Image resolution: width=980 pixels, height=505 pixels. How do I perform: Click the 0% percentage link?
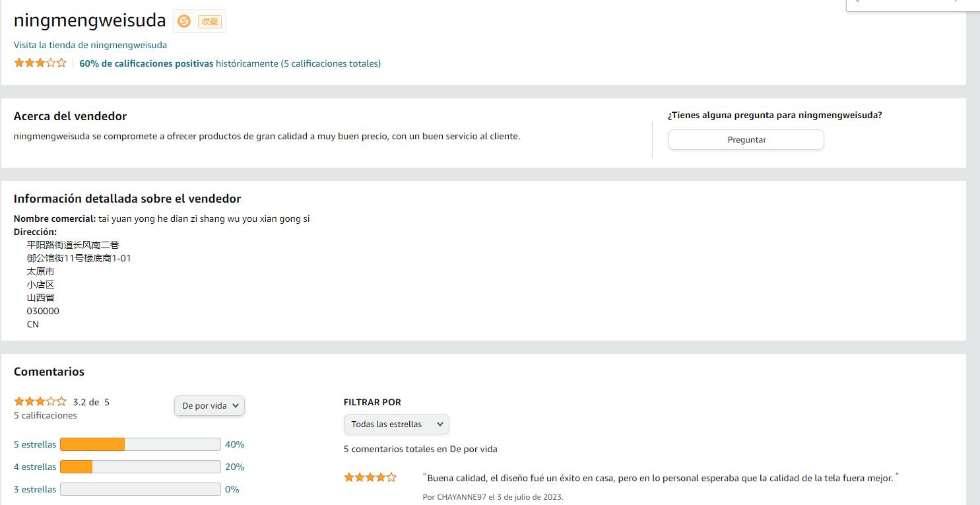(x=232, y=489)
